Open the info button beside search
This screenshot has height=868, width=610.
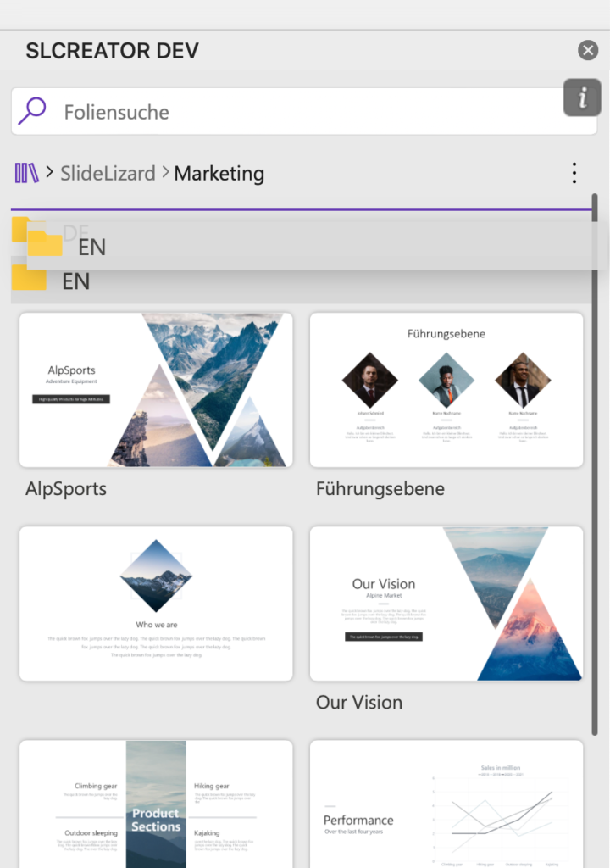(x=582, y=98)
